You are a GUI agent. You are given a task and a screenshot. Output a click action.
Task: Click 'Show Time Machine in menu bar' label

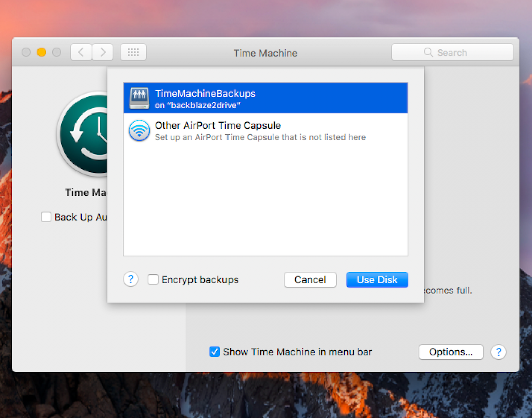(x=297, y=352)
